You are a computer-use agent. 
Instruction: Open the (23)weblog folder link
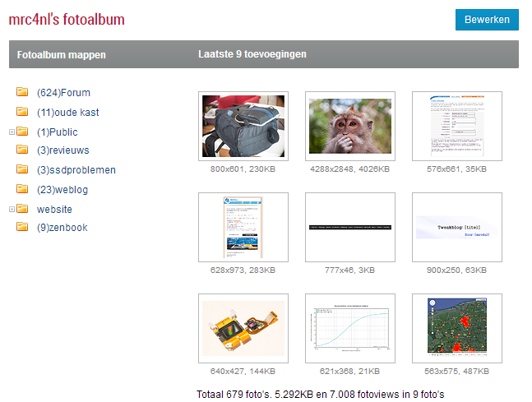(x=62, y=190)
